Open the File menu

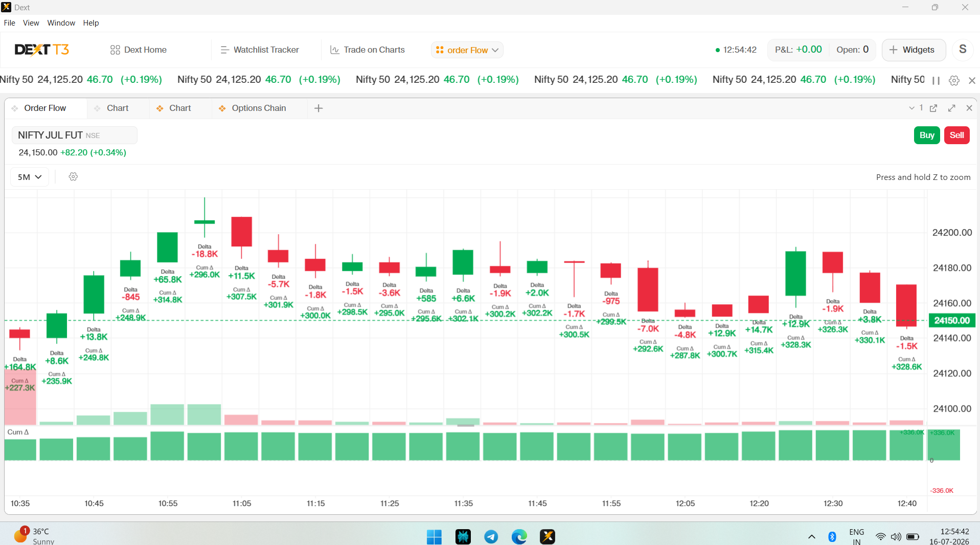coord(10,22)
